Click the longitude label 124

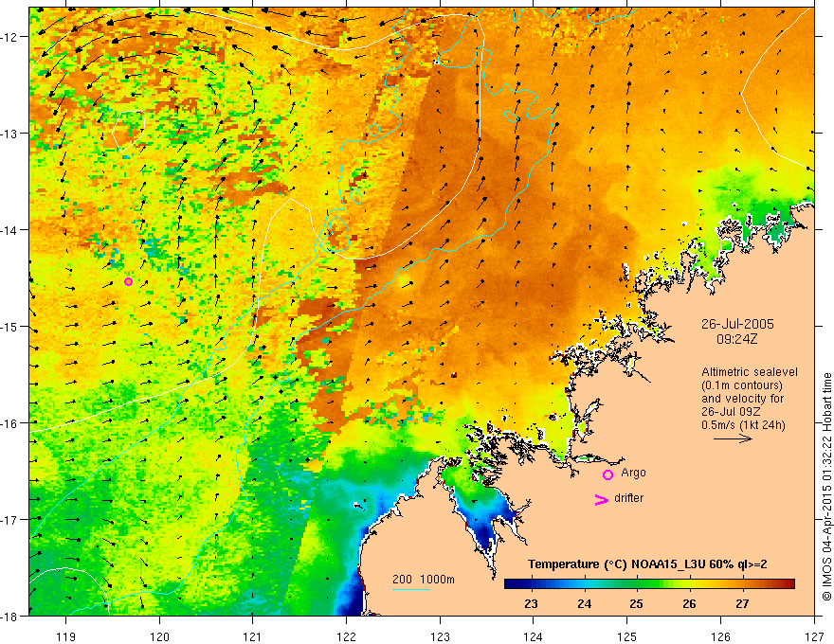pos(534,636)
